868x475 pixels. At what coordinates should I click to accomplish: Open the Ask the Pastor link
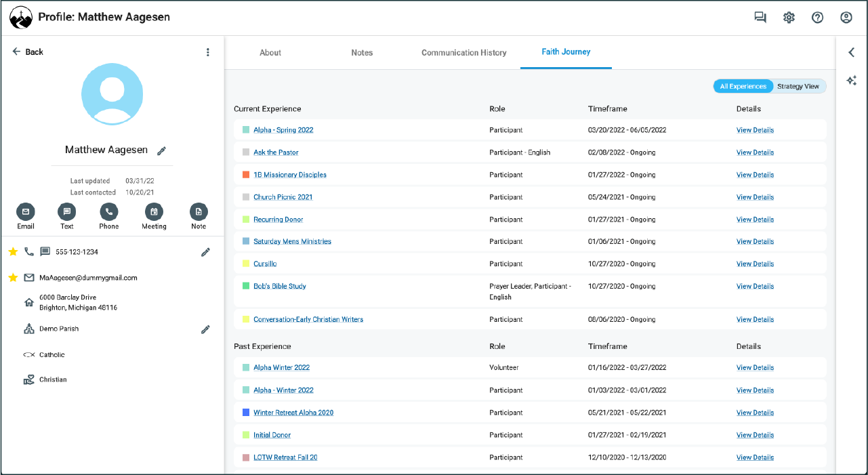tap(276, 152)
